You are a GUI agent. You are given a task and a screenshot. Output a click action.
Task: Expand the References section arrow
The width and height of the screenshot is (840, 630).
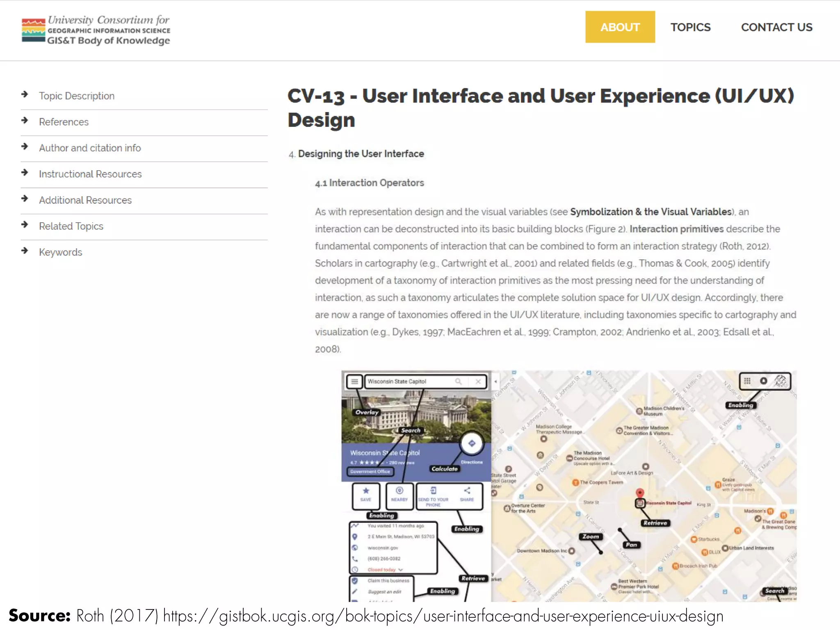click(x=25, y=121)
